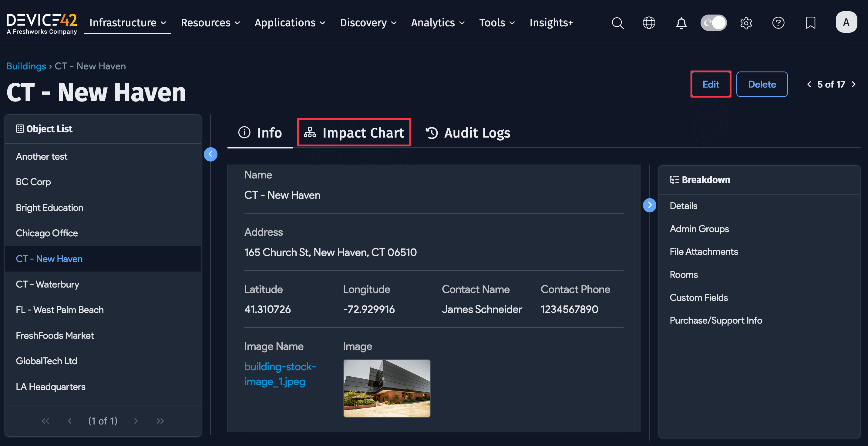Switch to the Impact Chart tab
Image resolution: width=868 pixels, height=446 pixels.
pos(354,133)
